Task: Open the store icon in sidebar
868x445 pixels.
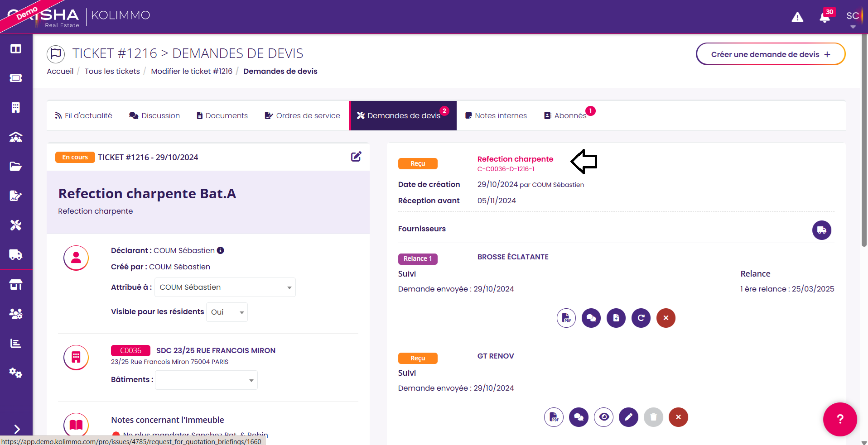Action: tap(16, 284)
